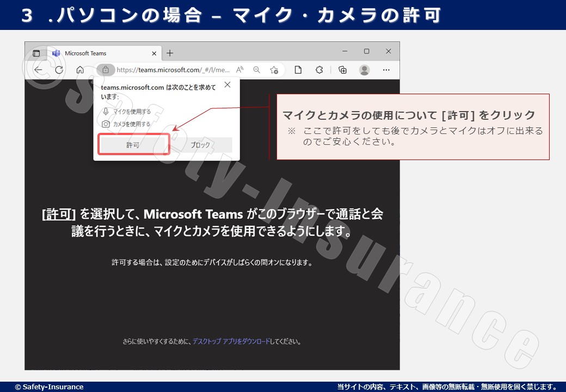This screenshot has height=392, width=566.
Task: Click 許可 to allow mic and camera
Action: pos(133,145)
